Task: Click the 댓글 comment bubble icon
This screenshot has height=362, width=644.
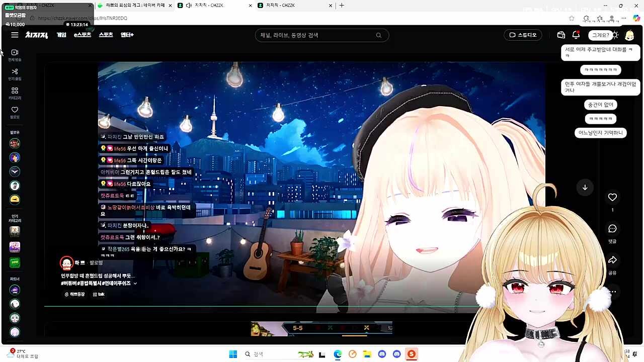Action: click(612, 229)
